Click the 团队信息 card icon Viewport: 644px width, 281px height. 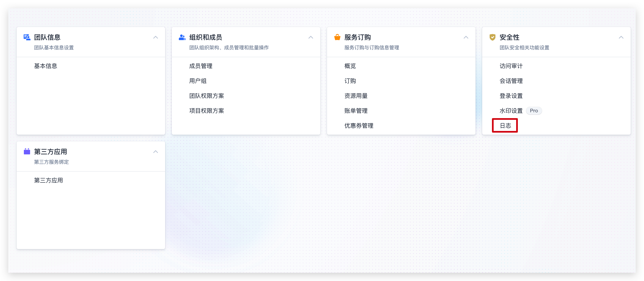27,37
